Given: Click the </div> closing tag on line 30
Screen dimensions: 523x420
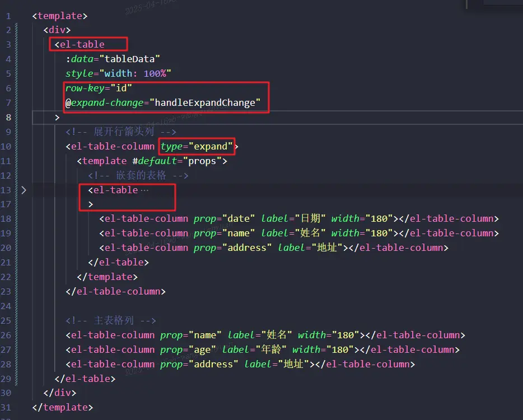Looking at the screenshot, I should click(x=60, y=393).
